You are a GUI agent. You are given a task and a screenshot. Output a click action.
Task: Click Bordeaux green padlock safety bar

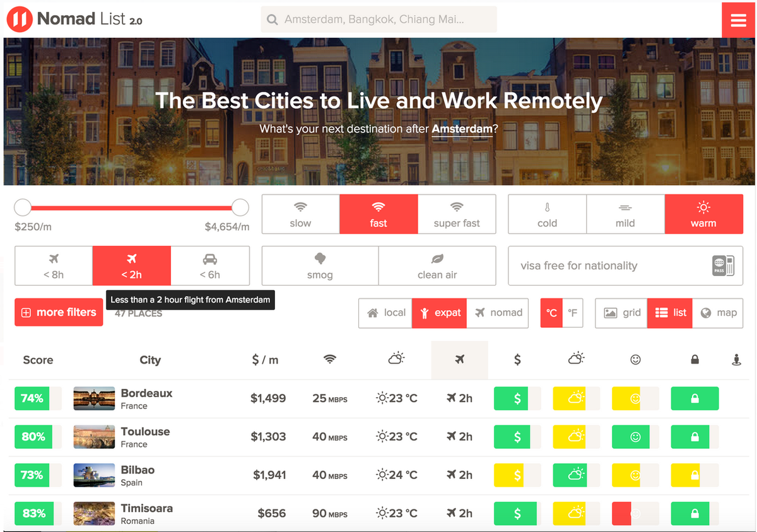tap(695, 398)
